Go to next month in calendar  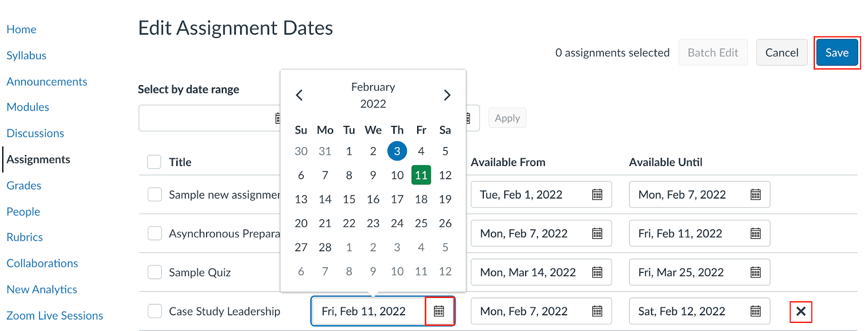tap(447, 96)
